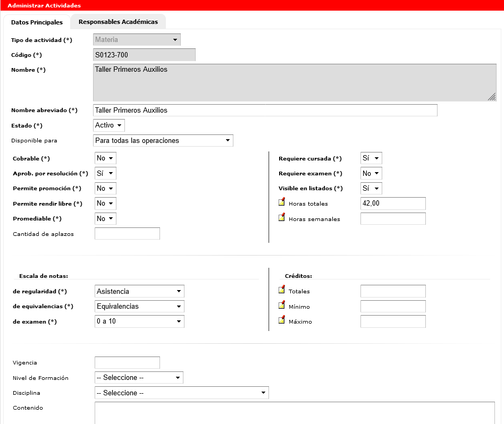
Task: Open the Permite promoción dropdown
Action: coord(105,188)
